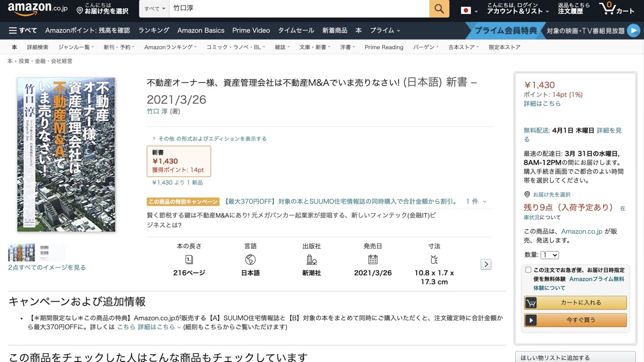Select the 新書 ￥1,430 format option

(179, 161)
